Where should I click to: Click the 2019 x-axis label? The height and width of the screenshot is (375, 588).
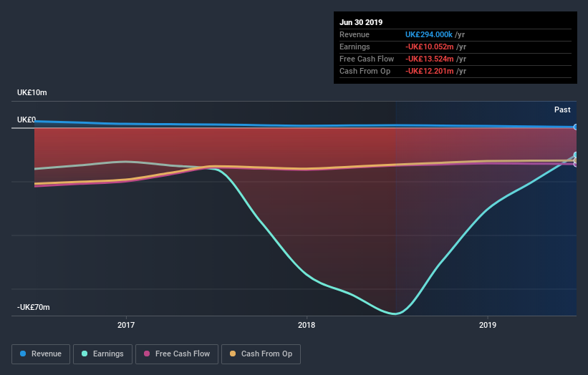point(488,325)
